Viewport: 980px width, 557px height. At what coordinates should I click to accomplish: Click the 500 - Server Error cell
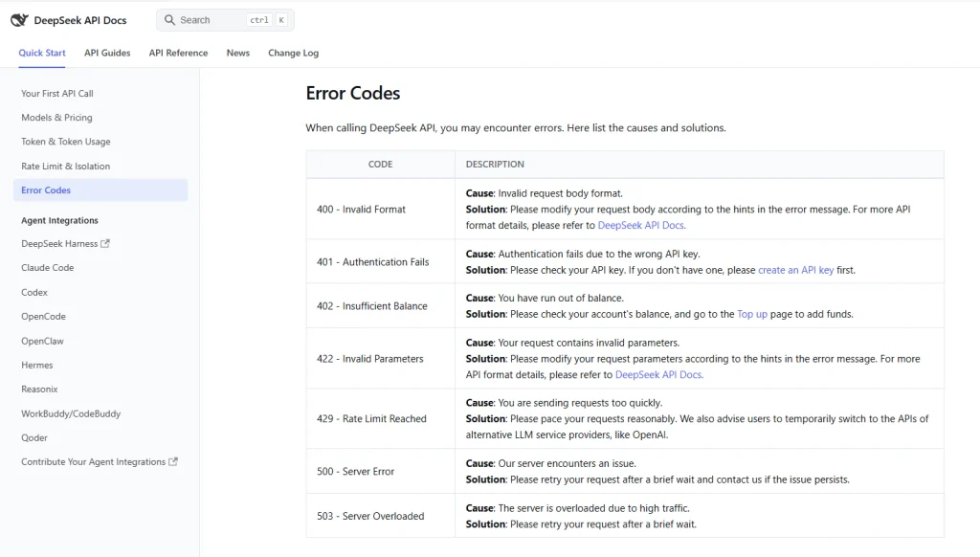click(381, 472)
